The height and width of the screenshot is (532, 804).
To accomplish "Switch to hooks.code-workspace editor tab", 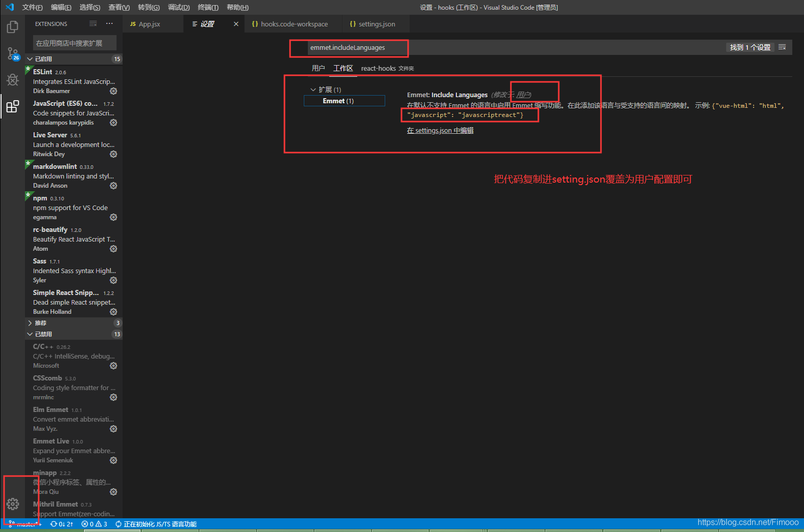I will (294, 24).
